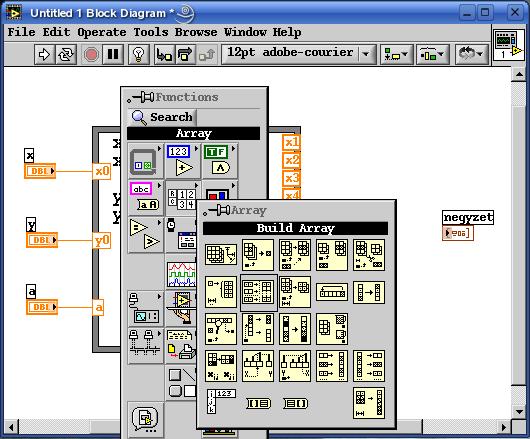Select the Delete From Array function
Viewport: 530px width, 439px height.
click(369, 255)
